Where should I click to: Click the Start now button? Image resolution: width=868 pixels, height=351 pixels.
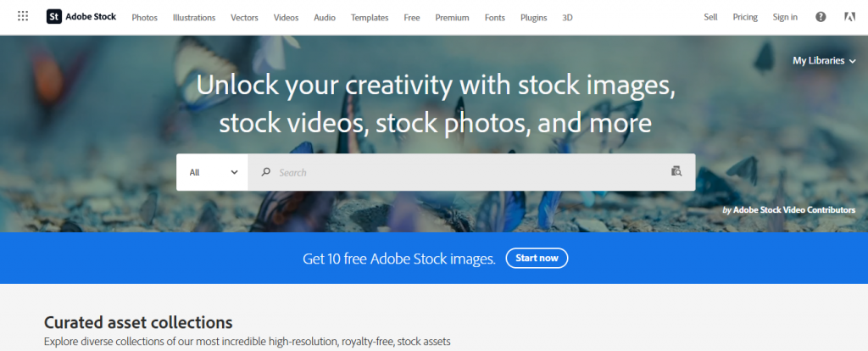pyautogui.click(x=537, y=259)
